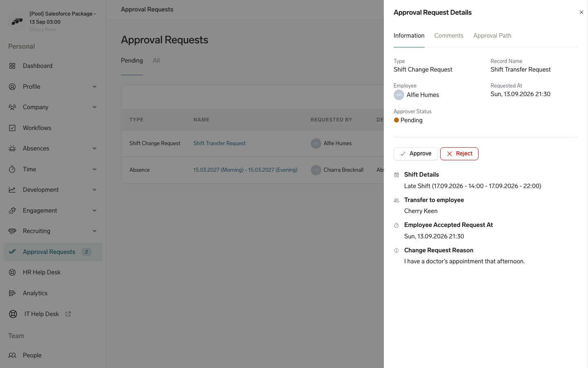This screenshot has width=588, height=368.
Task: Click the orange Pending status dot
Action: tap(396, 120)
